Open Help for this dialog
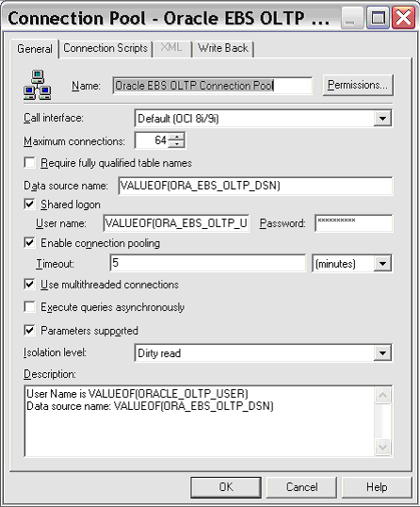 [377, 487]
